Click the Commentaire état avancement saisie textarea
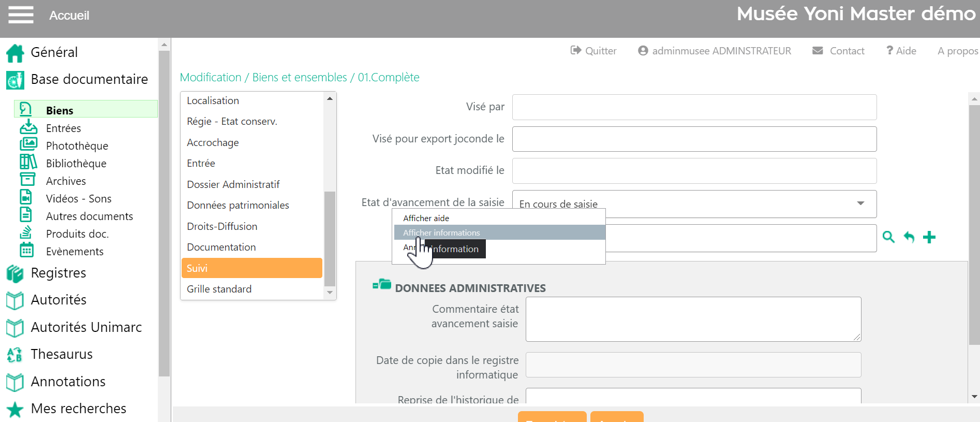Screen dimensions: 980x422 coord(693,319)
